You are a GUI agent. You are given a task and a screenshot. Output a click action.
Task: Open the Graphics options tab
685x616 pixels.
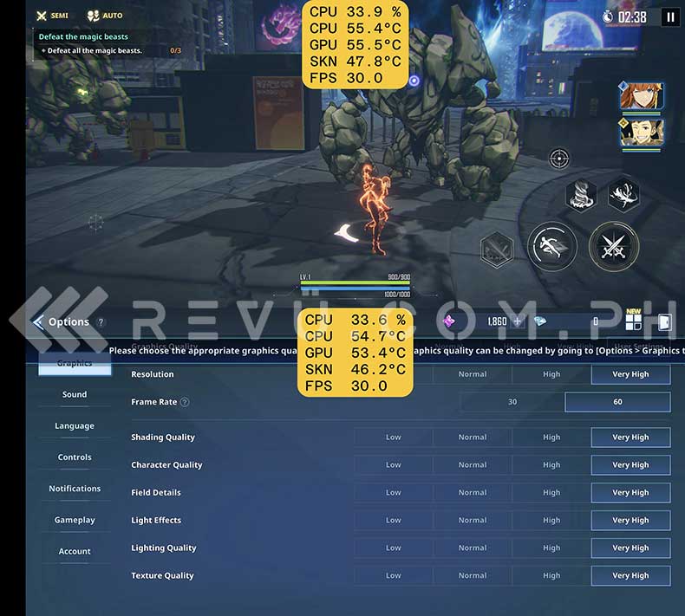pos(75,363)
